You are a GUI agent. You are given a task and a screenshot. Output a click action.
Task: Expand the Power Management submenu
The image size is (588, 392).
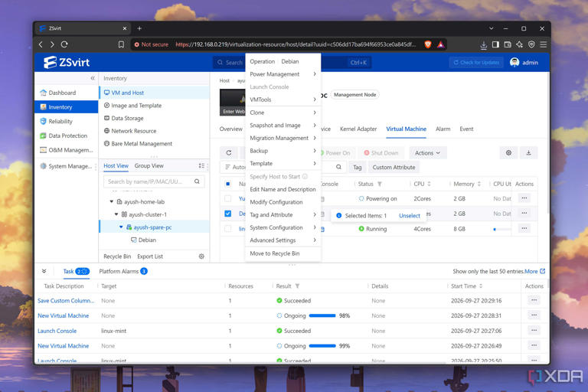tap(283, 74)
